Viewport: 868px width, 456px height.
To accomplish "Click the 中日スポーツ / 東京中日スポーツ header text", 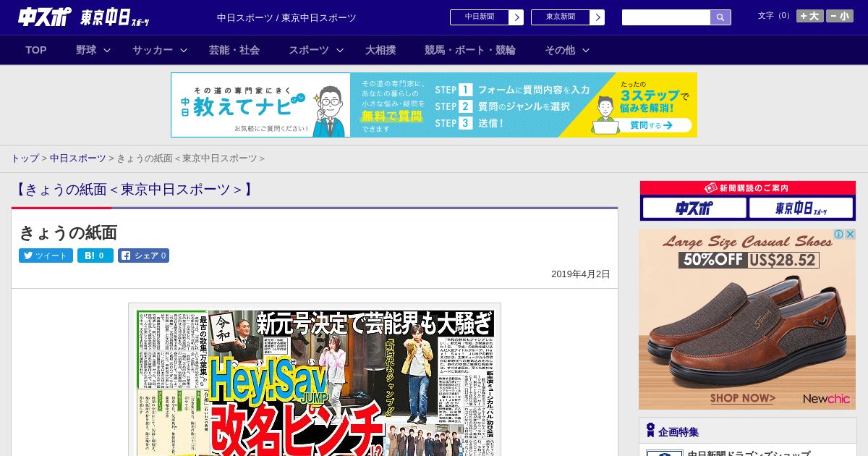I will click(286, 17).
